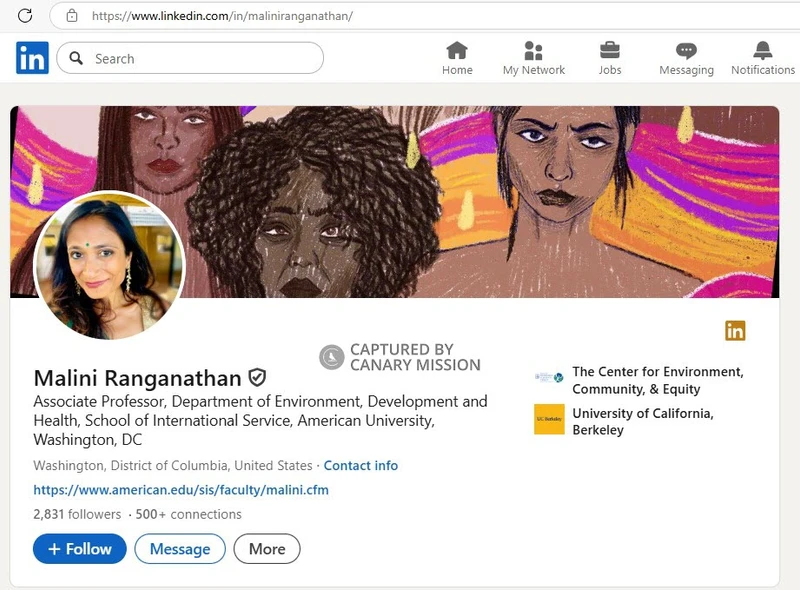Click the UC Berkeley yellow logo

coord(549,419)
